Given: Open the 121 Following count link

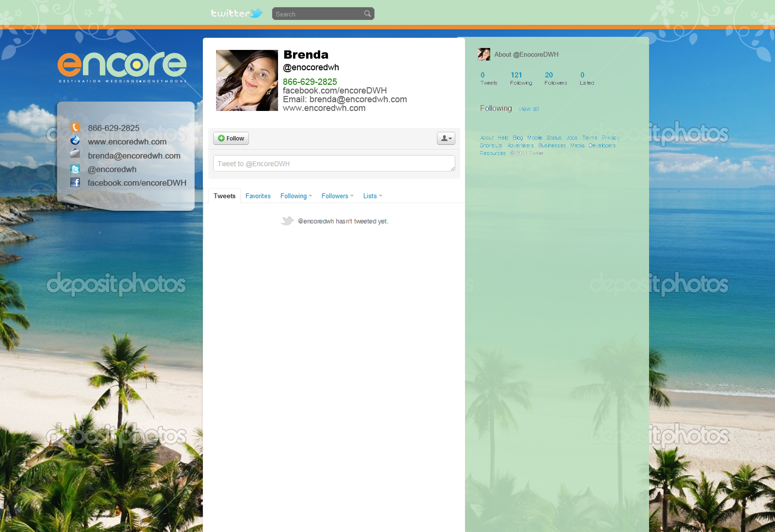Looking at the screenshot, I should (520, 78).
